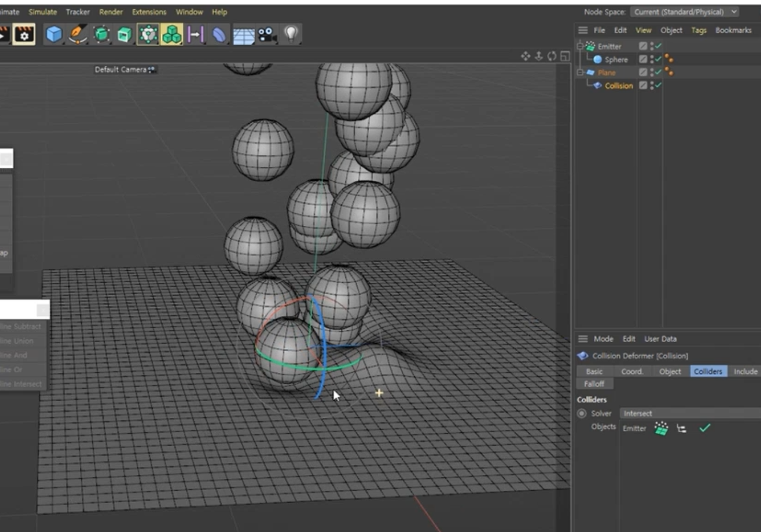Click the Collision layer box

tap(643, 85)
